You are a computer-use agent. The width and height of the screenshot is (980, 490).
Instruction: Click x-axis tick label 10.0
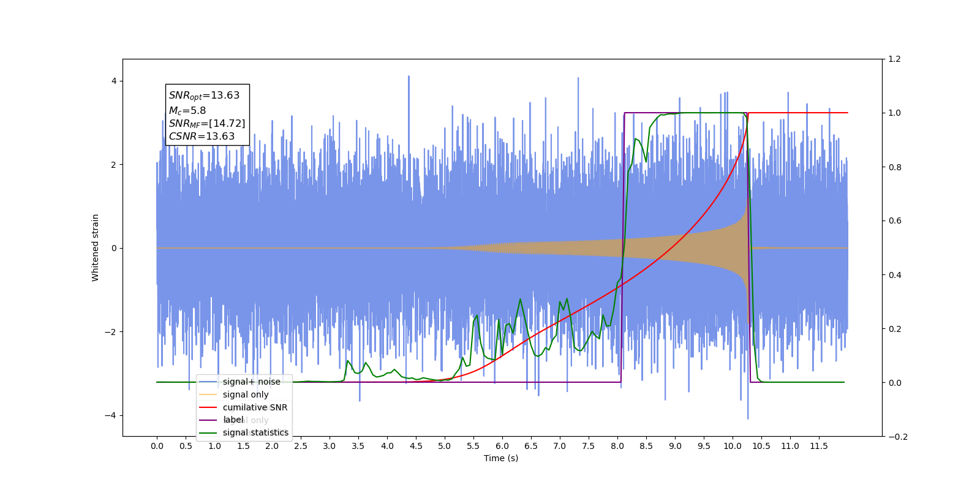733,446
